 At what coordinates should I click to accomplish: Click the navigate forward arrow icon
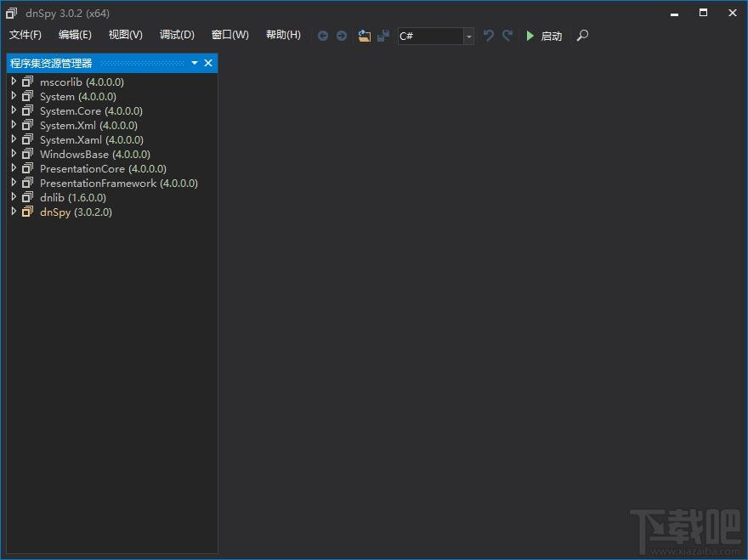(x=342, y=36)
